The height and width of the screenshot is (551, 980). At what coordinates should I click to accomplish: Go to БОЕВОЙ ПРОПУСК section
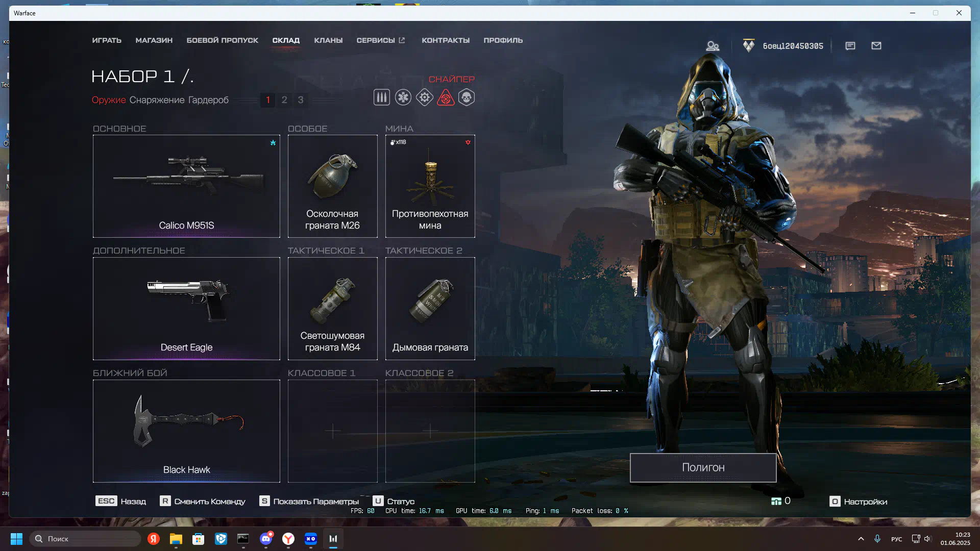point(223,40)
